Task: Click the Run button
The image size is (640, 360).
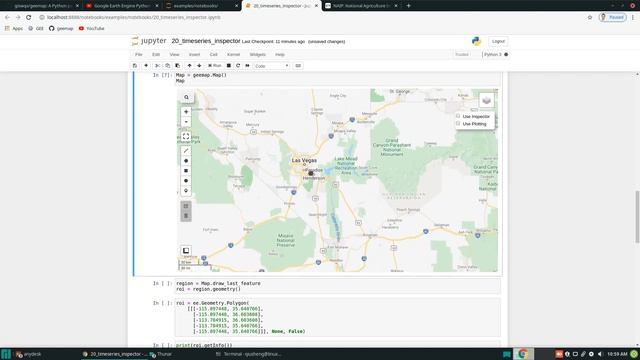Action: [x=215, y=66]
